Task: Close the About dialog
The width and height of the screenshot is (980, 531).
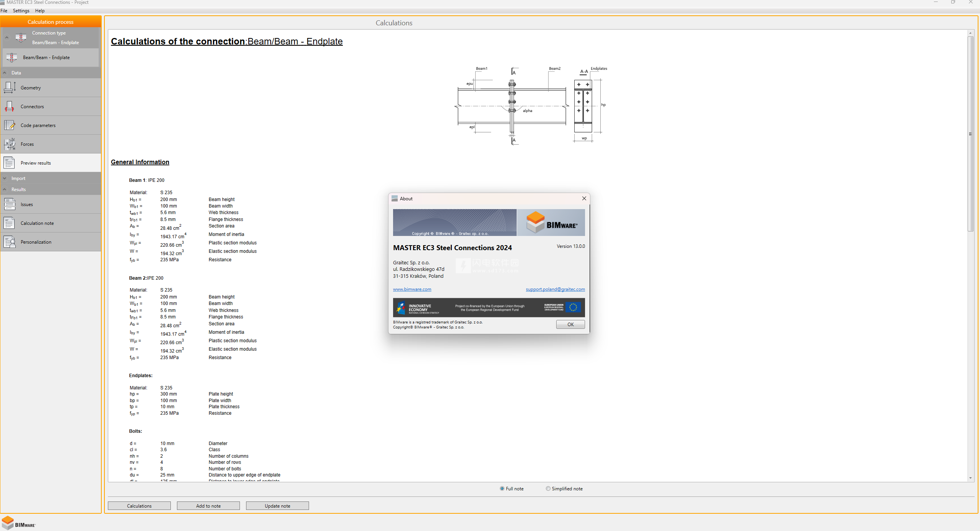Action: click(584, 199)
